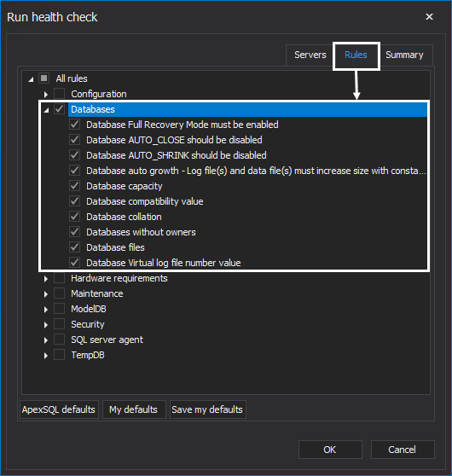Select the Configuration tree label
This screenshot has height=476, width=452.
click(99, 94)
